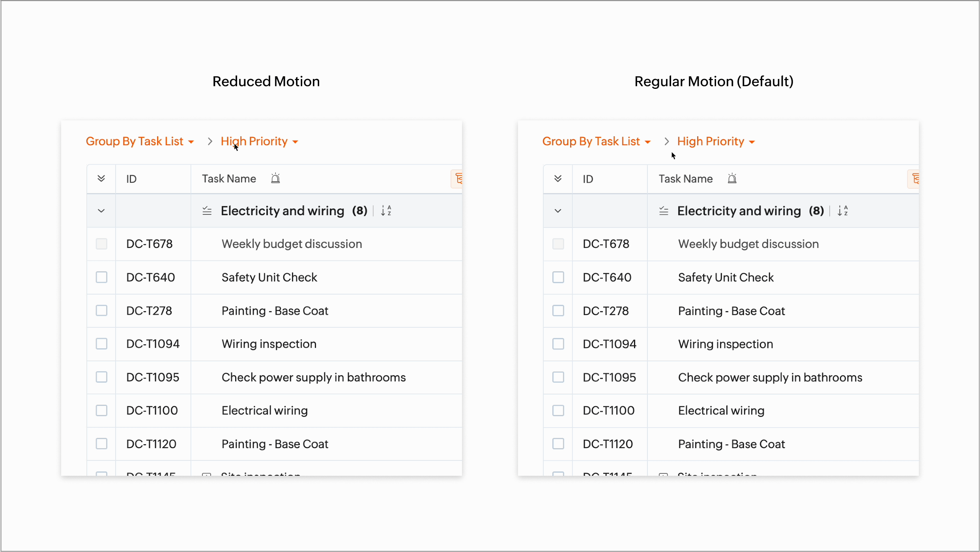
Task: Check DC-T640 checkbox in Reduced Motion panel
Action: pos(101,277)
